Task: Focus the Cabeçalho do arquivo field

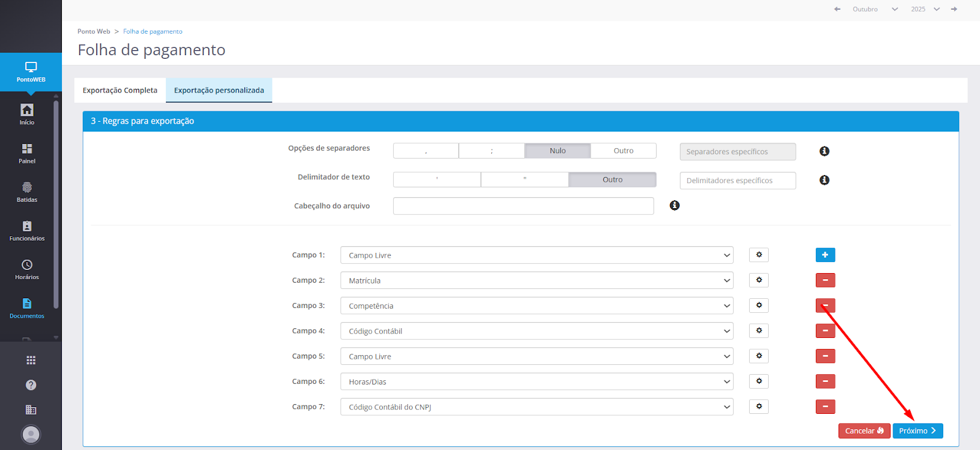Action: [524, 206]
